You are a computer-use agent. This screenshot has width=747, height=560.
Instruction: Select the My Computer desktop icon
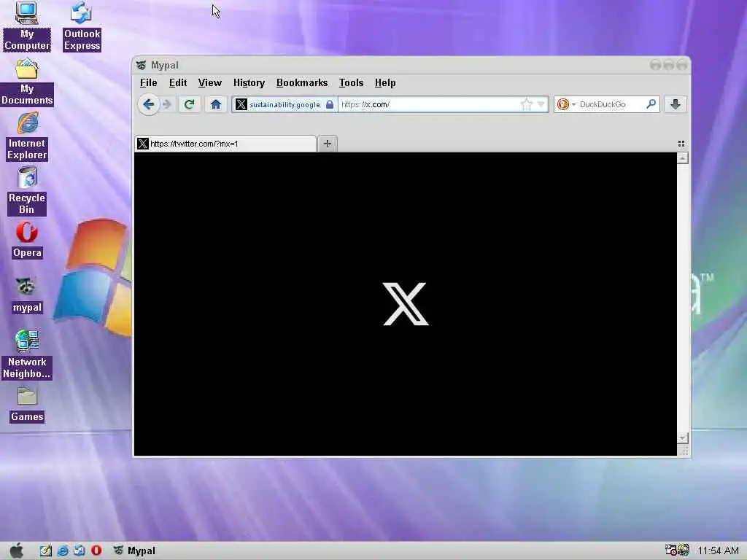(x=27, y=26)
